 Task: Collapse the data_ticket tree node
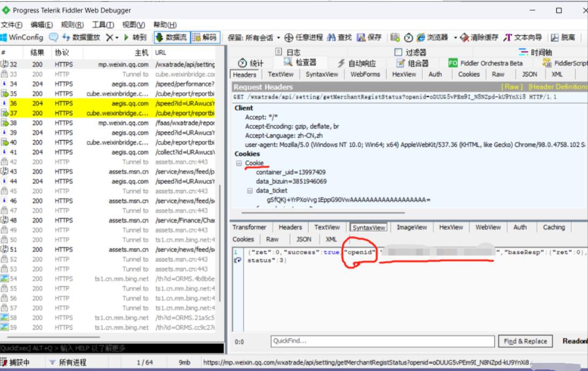250,190
